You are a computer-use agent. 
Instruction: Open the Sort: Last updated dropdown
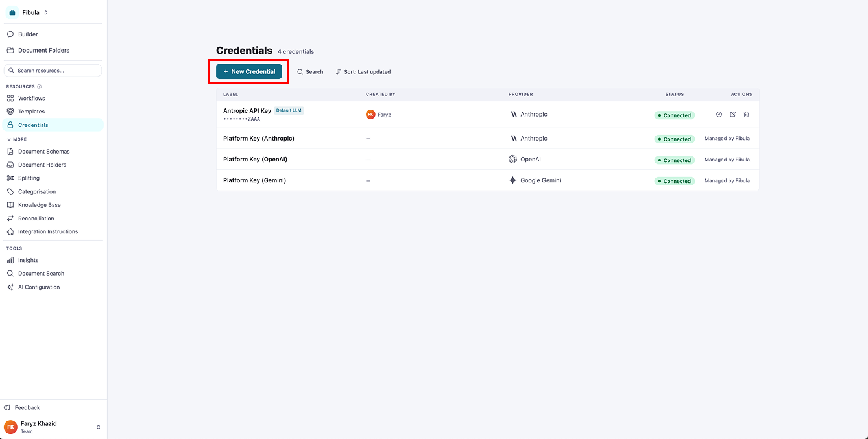coord(363,72)
